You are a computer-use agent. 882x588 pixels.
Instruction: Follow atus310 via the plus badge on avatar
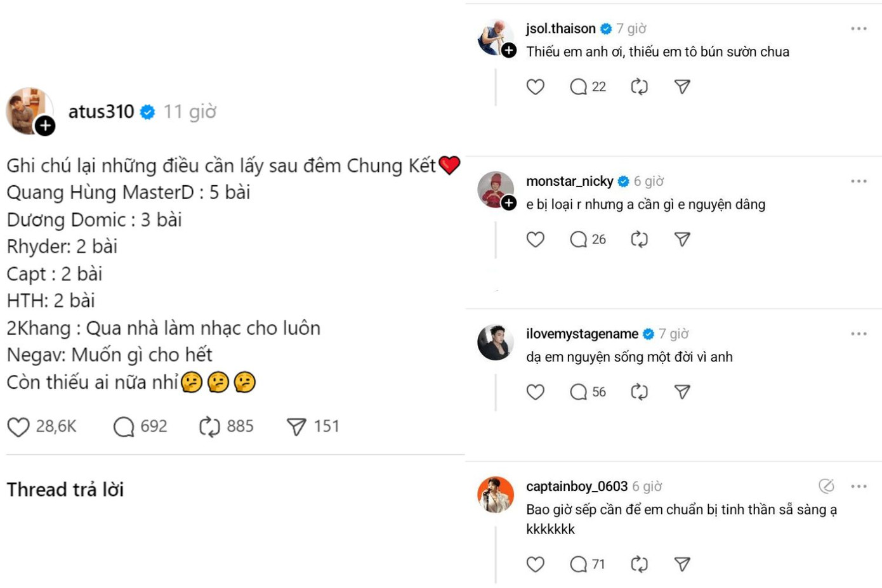point(44,126)
